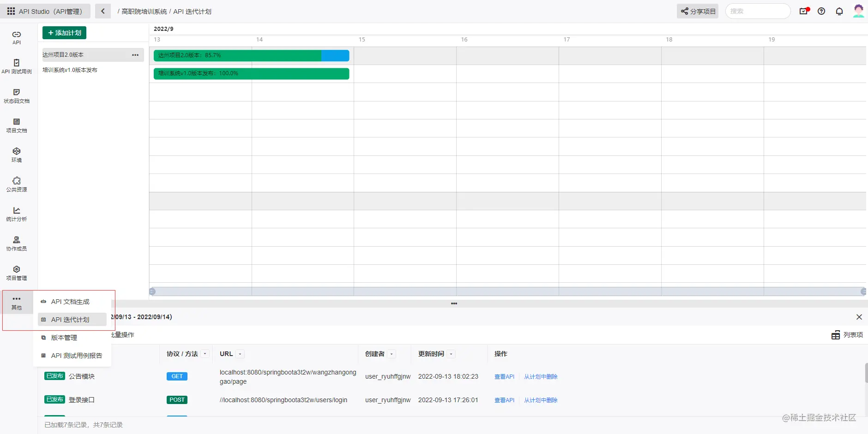868x434 pixels.
Task: Click the 登录接口 URL text
Action: 283,400
